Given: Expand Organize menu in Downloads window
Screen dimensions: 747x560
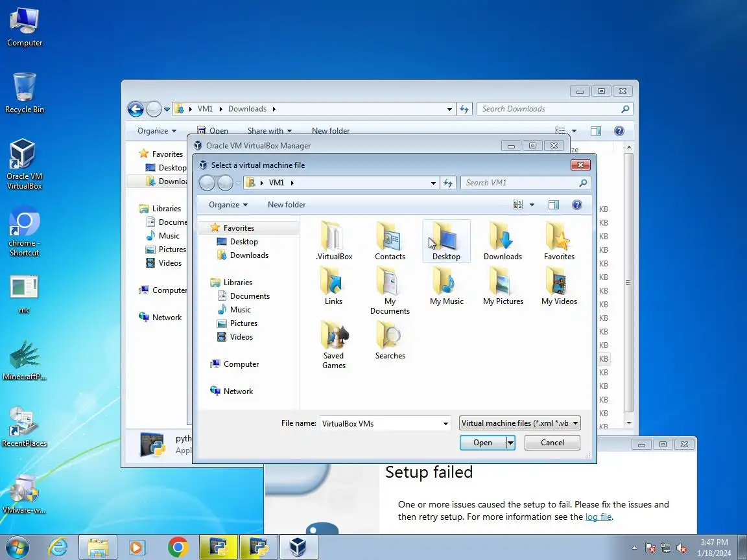Looking at the screenshot, I should pyautogui.click(x=157, y=131).
